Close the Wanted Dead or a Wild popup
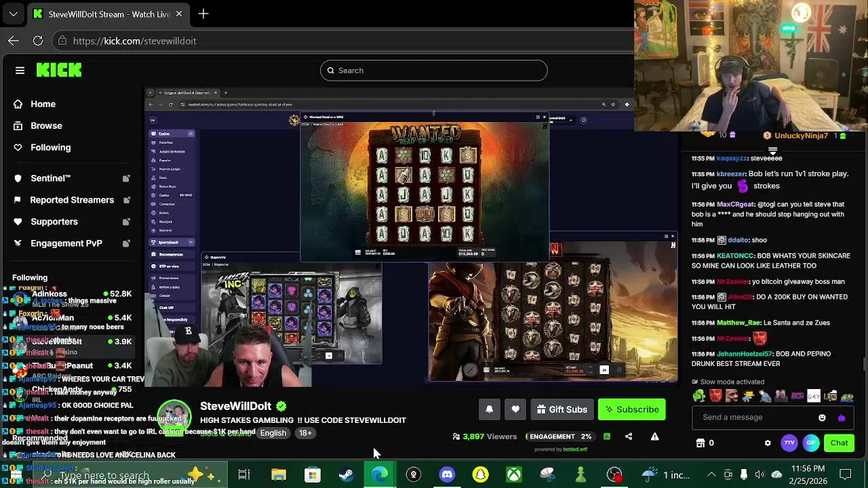This screenshot has width=868, height=488. click(544, 117)
